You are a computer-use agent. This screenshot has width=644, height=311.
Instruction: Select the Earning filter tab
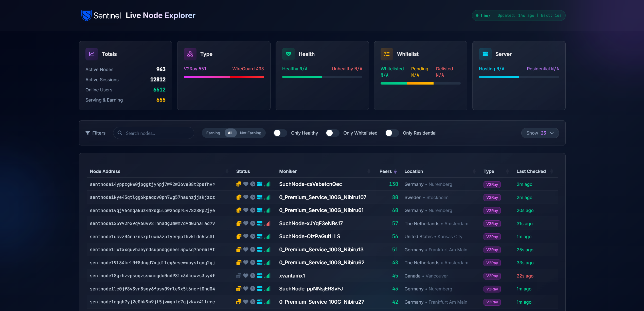pos(213,133)
